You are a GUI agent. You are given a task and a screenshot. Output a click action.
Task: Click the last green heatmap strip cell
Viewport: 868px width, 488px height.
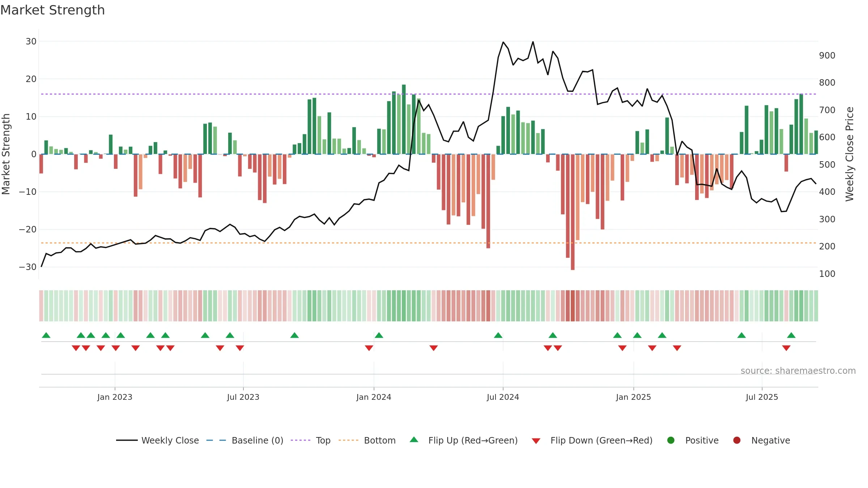pos(816,306)
